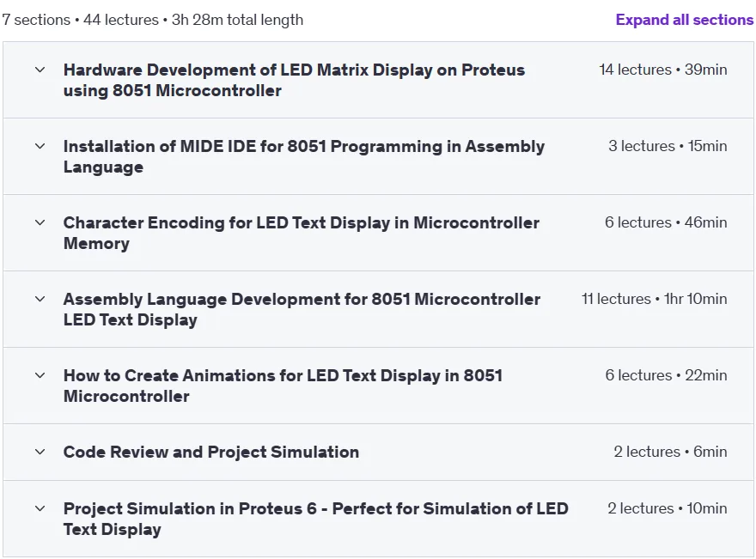Screen dimensions: 756x559
Task: Click the Expand all sections link
Action: 684,20
